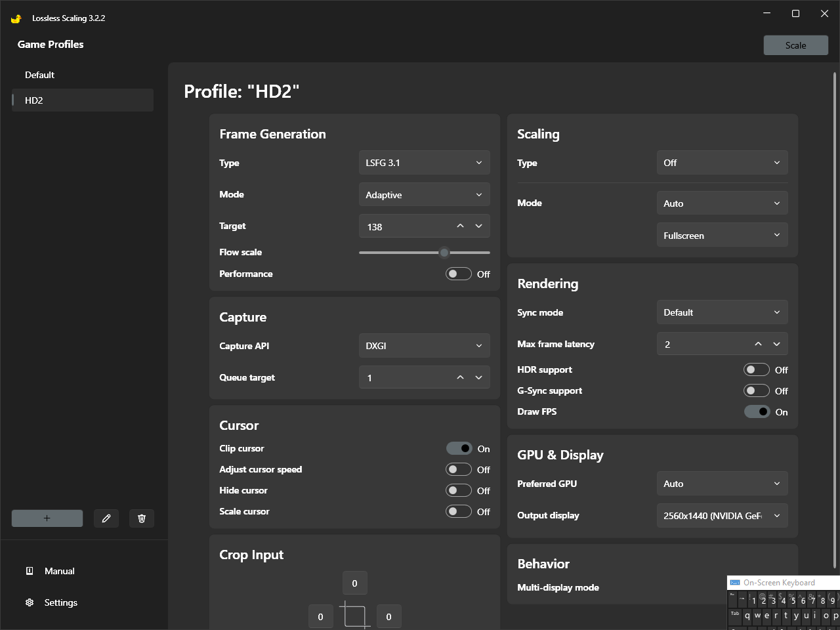Rename profile with the pencil icon
This screenshot has width=840, height=630.
pyautogui.click(x=106, y=518)
